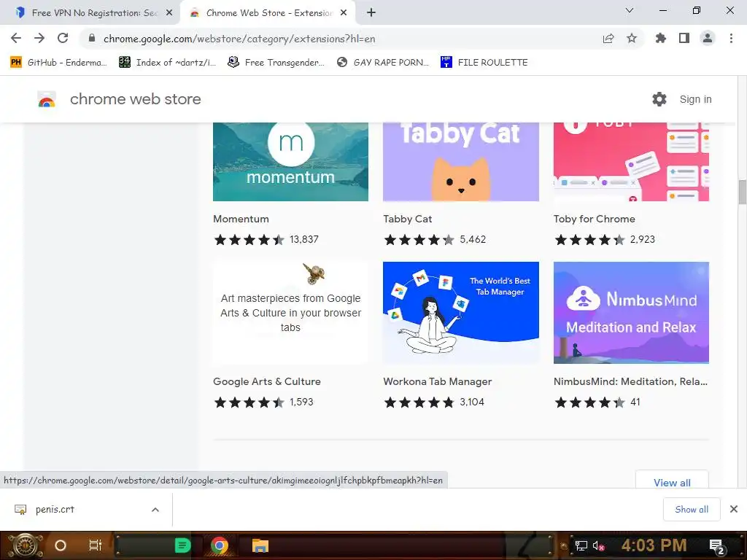Open the Momentum extension thumbnail
This screenshot has width=747, height=560.
click(x=290, y=161)
